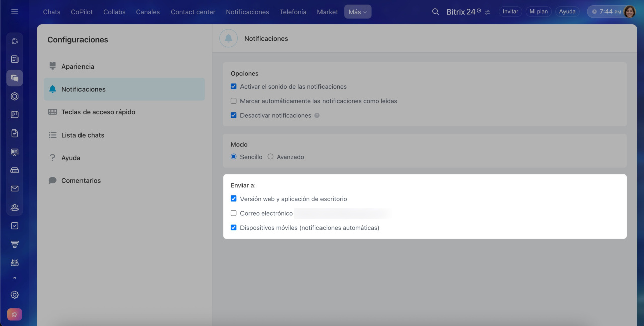The height and width of the screenshot is (326, 644).
Task: Open the sliders icon next to Bitrix 24
Action: (487, 12)
